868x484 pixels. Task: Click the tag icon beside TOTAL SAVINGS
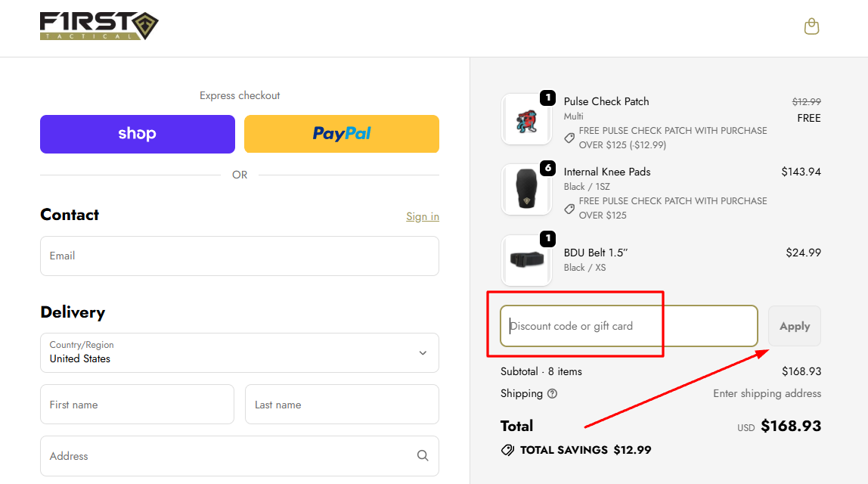[507, 449]
